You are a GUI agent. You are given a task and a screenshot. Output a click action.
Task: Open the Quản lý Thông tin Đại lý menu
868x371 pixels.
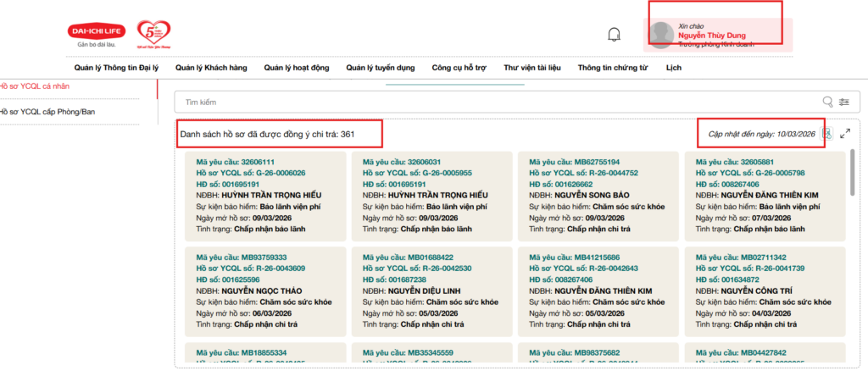pos(116,68)
